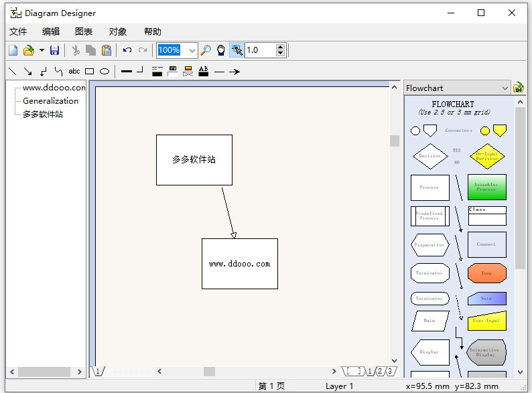Open the 编辑 menu
This screenshot has width=532, height=393.
[51, 31]
